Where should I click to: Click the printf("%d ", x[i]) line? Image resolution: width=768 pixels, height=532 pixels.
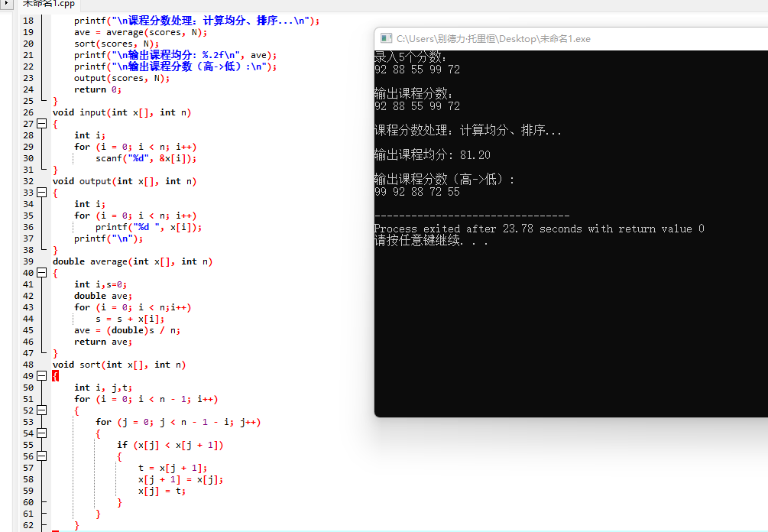(x=148, y=227)
